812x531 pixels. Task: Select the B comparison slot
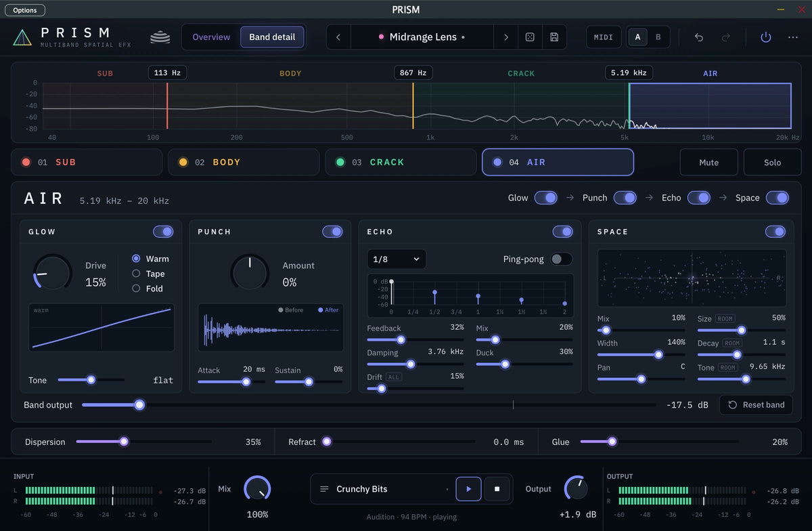658,37
